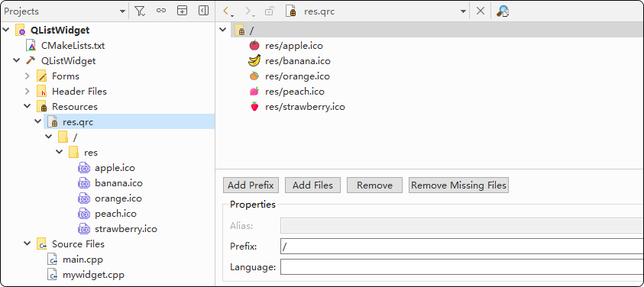Click the Resources folder lock icon
Viewport: 644px width, 287px height.
(41, 107)
